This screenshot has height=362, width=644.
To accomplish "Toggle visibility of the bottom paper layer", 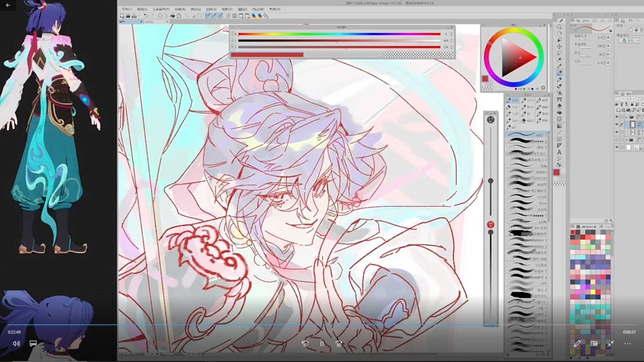I will coord(616,147).
